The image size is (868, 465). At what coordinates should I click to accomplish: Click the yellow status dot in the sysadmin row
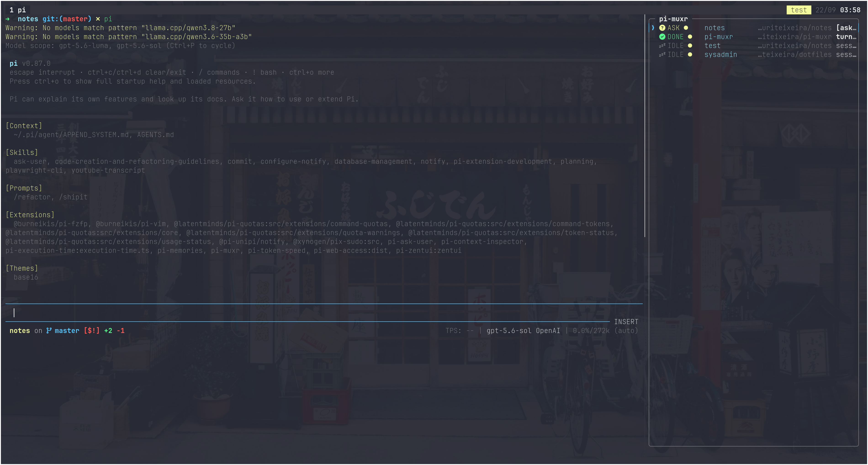tap(690, 55)
